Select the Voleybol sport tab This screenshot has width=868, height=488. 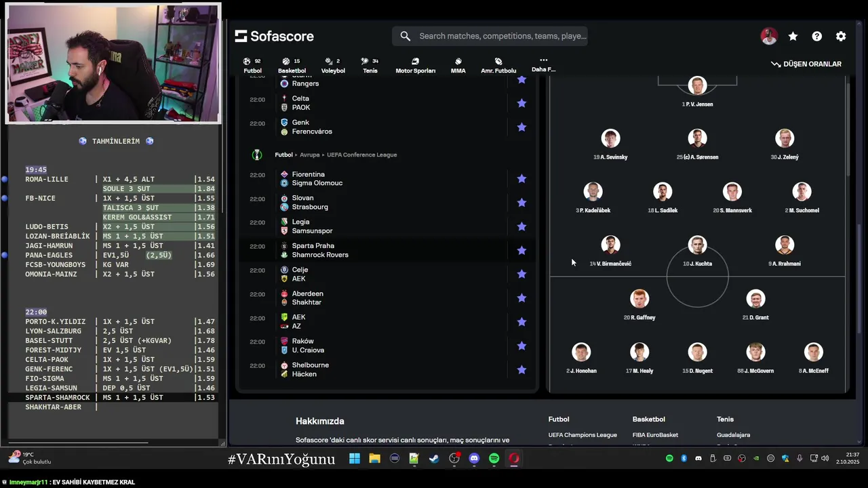[333, 65]
